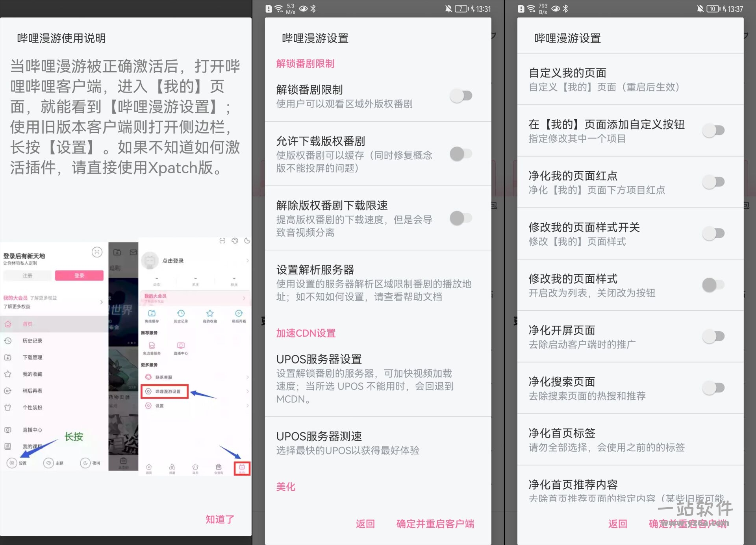The width and height of the screenshot is (756, 545).
Task: Tap the pink 登录 button in tutorial
Action: [x=79, y=275]
